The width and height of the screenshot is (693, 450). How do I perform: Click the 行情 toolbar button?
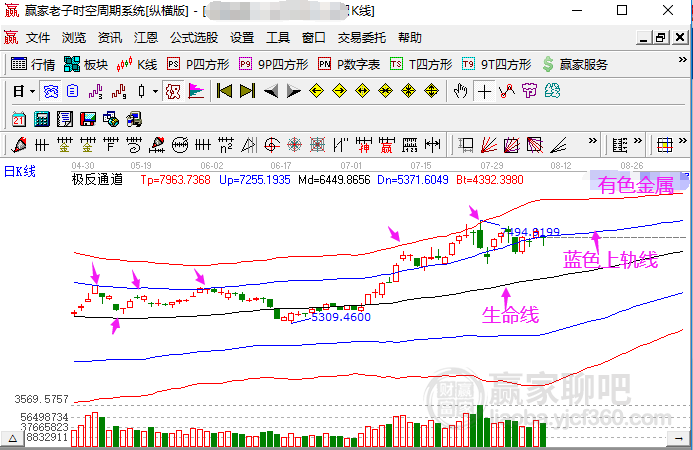pos(33,65)
